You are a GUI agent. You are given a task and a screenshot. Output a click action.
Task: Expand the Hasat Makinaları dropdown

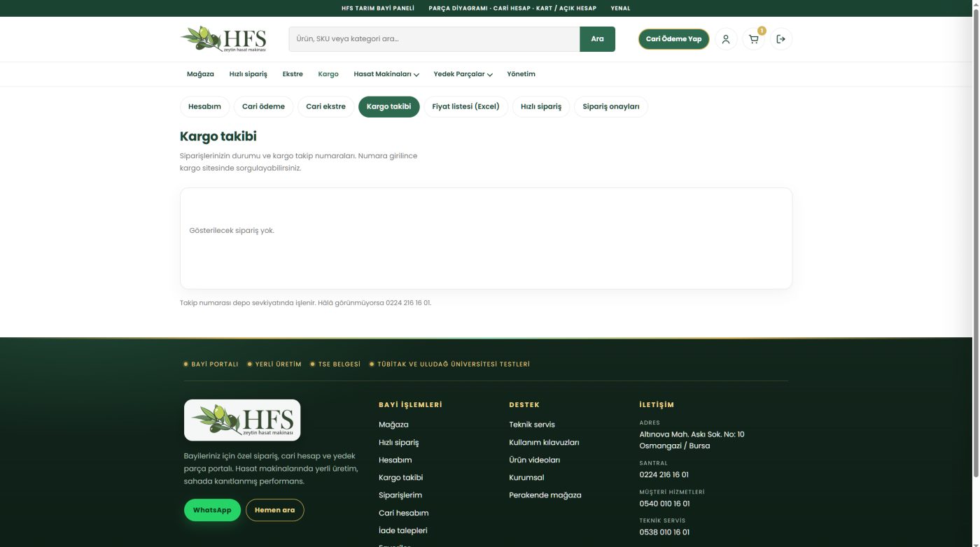click(386, 74)
